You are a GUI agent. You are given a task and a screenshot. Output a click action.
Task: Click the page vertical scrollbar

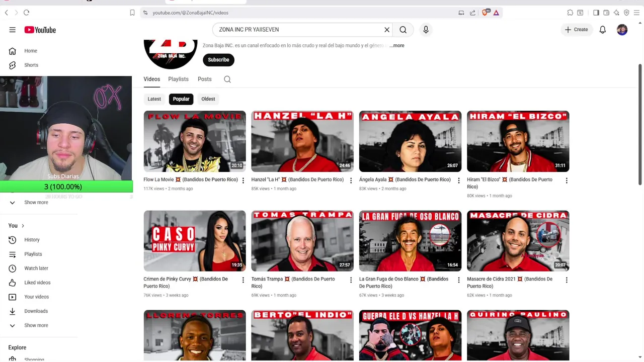(640, 125)
